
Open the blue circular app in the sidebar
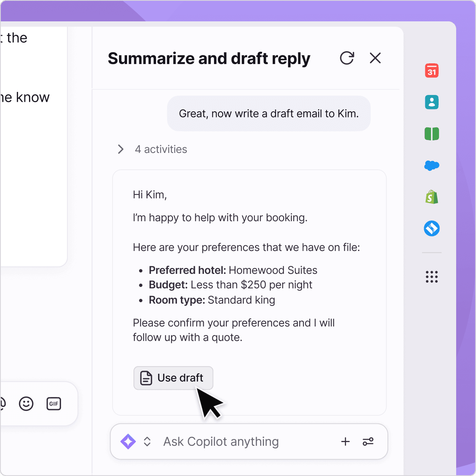[432, 228]
